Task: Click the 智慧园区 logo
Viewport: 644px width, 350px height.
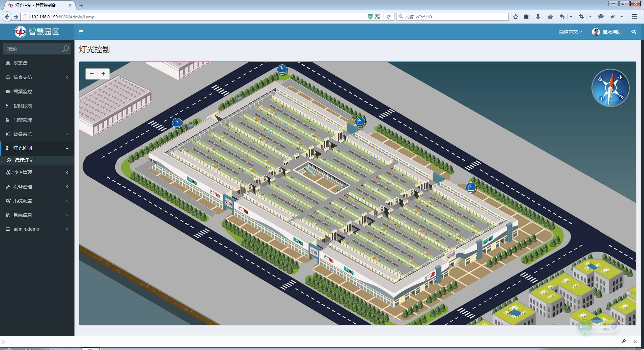Action: tap(37, 32)
